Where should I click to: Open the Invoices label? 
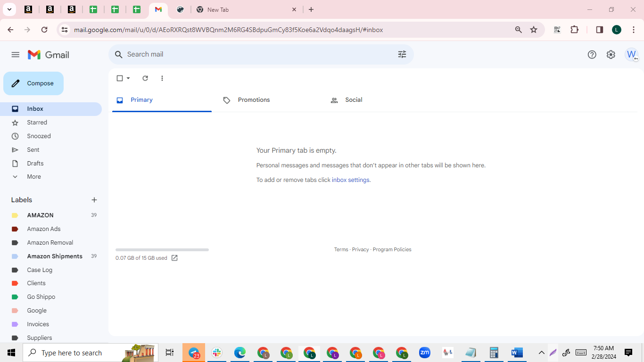pyautogui.click(x=51, y=324)
